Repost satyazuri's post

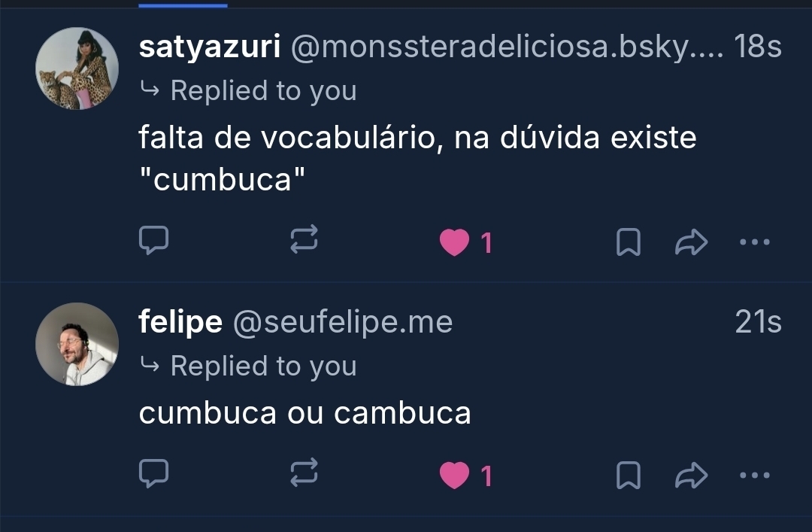click(x=304, y=242)
